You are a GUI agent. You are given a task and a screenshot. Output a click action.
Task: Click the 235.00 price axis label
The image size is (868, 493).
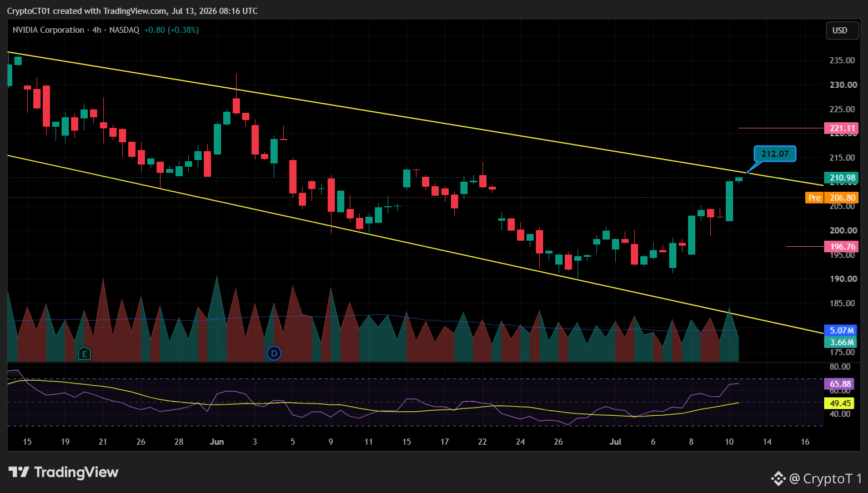coord(842,61)
